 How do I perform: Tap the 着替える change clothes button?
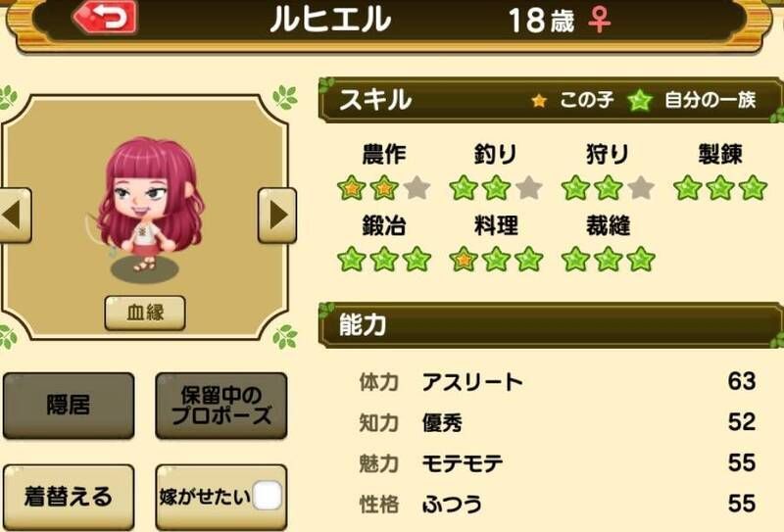69,497
